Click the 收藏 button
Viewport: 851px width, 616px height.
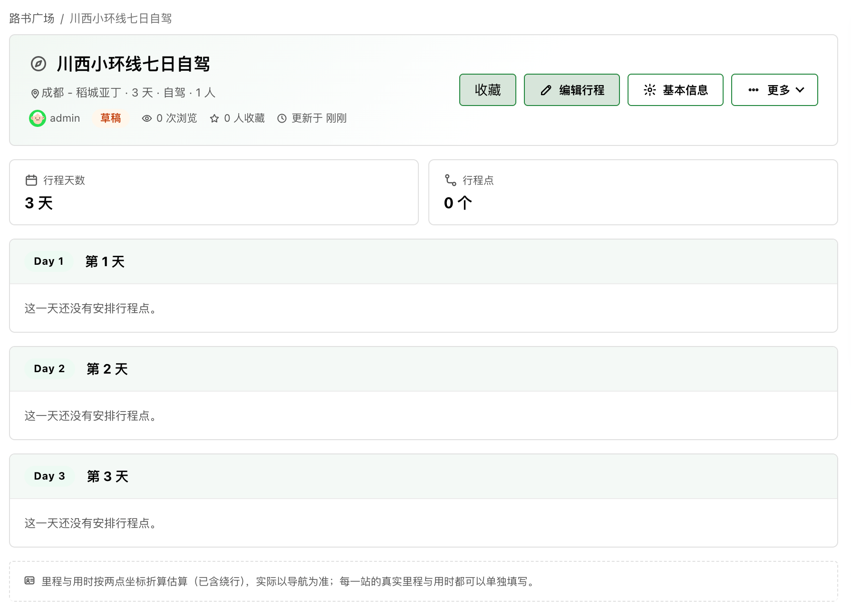pyautogui.click(x=488, y=90)
